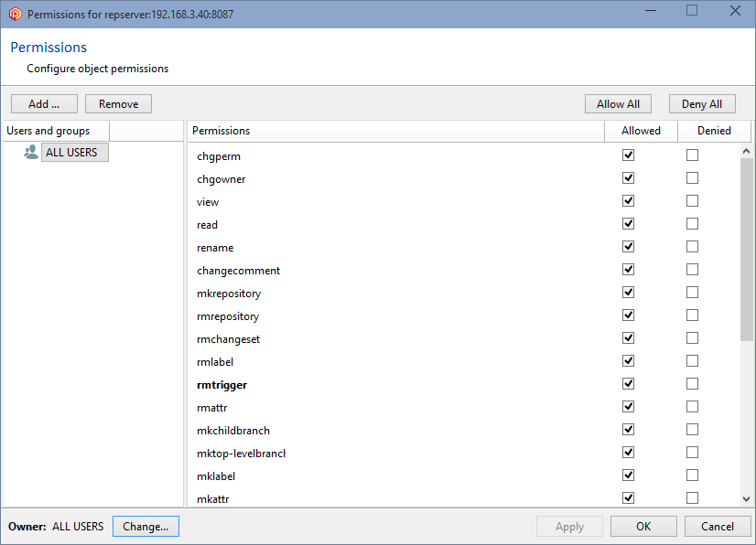Confirm with the OK button

click(x=643, y=526)
